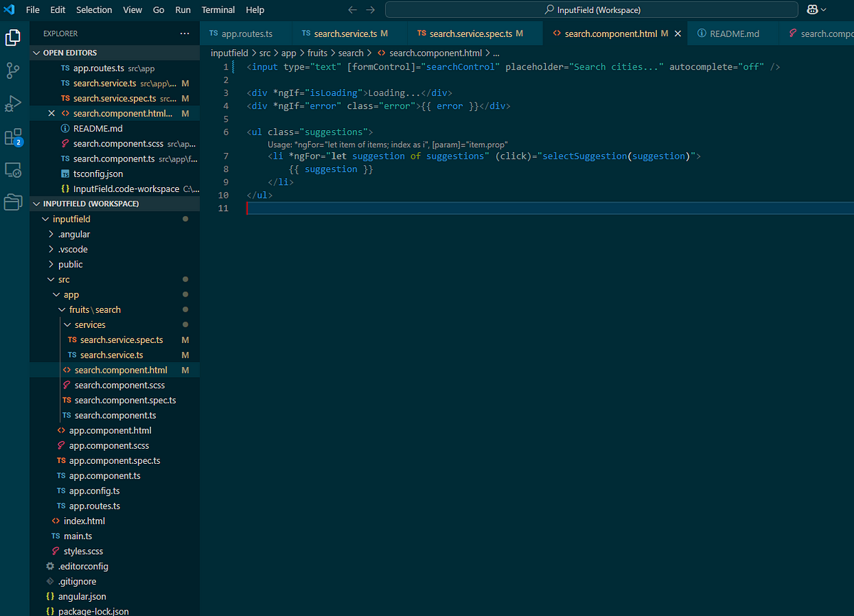This screenshot has width=854, height=616.
Task: Open Explorer more actions ellipsis
Action: pos(185,33)
